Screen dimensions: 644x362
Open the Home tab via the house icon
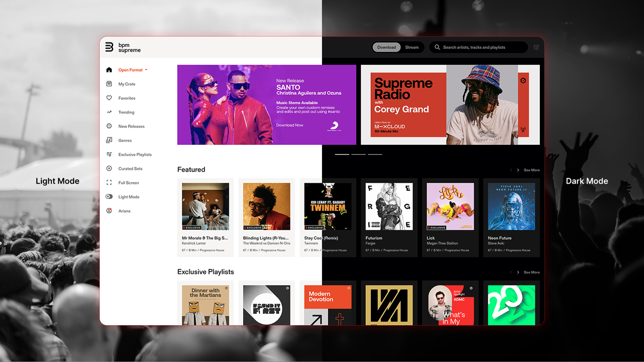pos(109,69)
